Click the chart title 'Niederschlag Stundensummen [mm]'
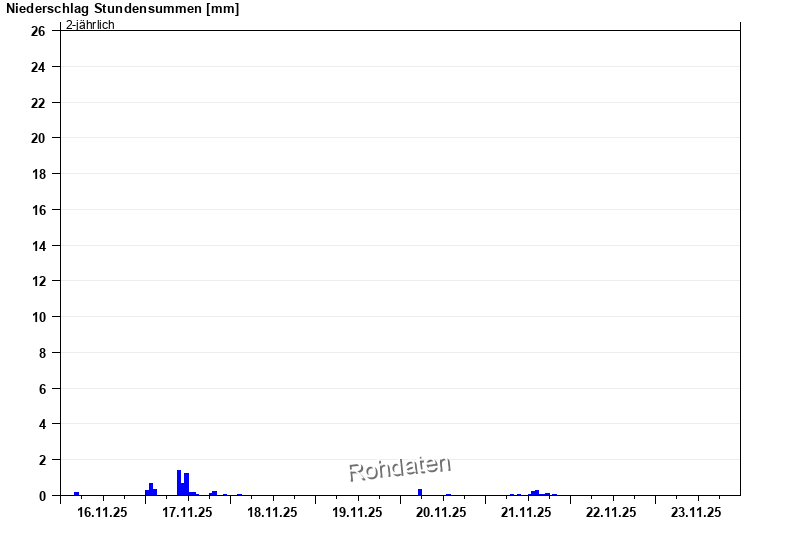The height and width of the screenshot is (550, 800). point(122,9)
